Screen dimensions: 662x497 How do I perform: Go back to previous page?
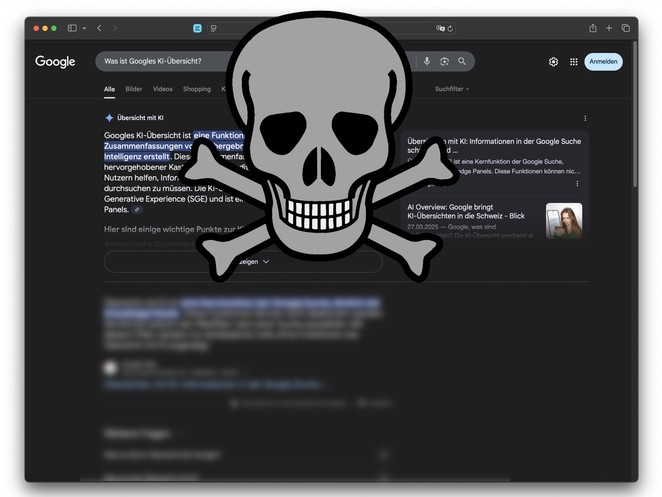point(101,28)
